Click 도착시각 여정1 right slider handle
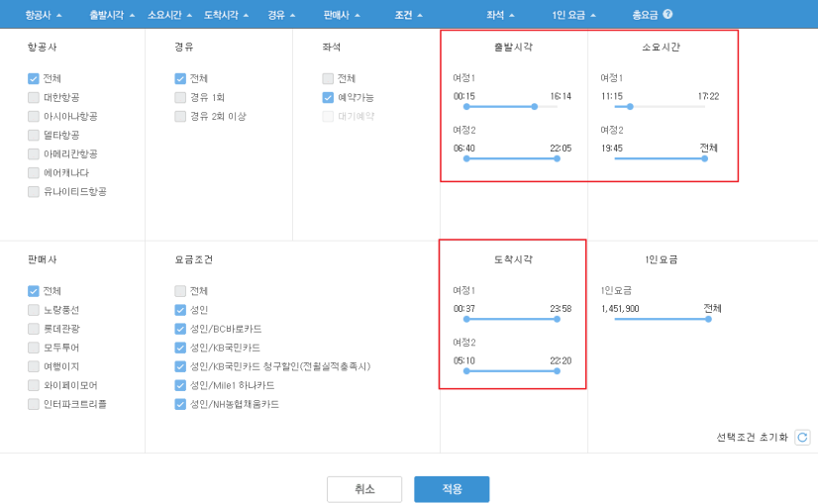 (557, 319)
